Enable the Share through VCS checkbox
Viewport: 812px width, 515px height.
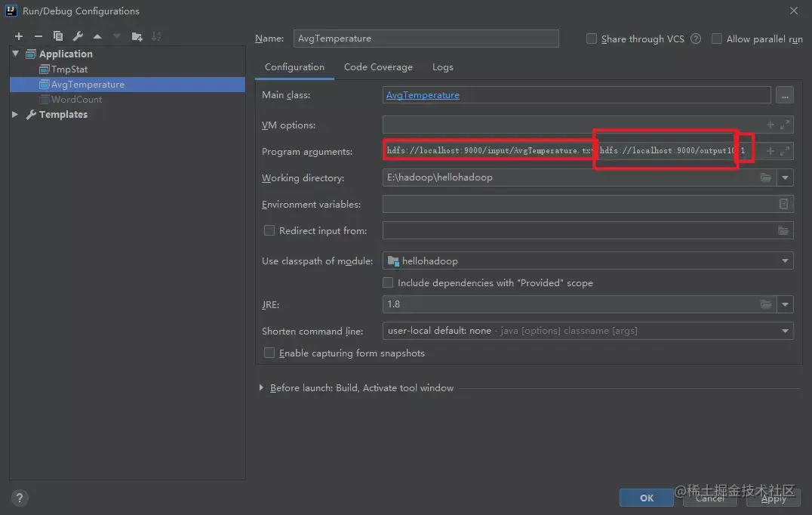(592, 39)
